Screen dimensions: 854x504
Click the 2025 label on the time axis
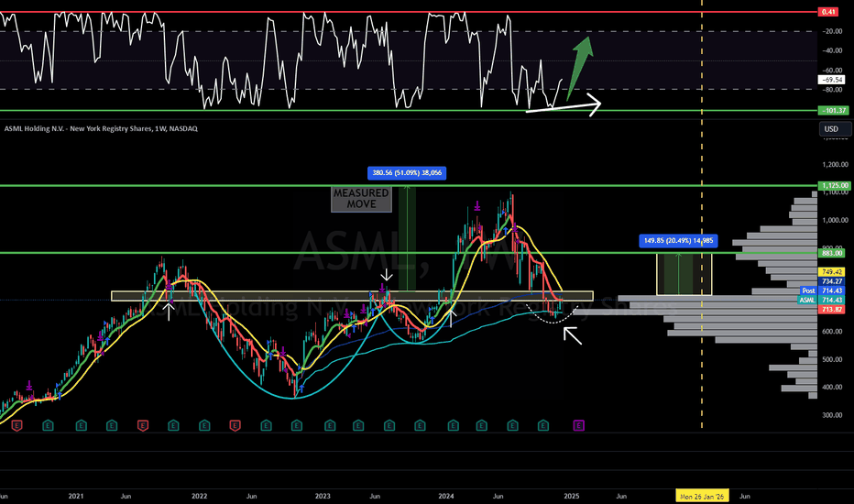572,497
